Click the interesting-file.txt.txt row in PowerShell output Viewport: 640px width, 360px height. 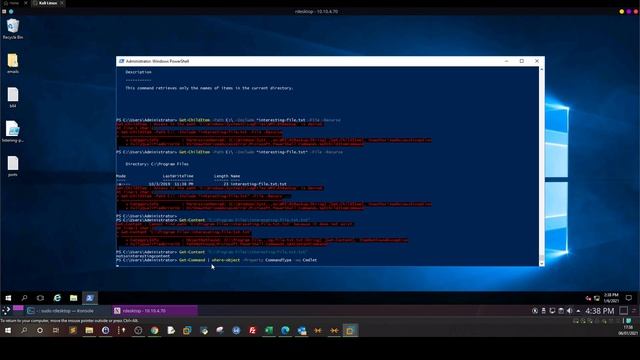(x=202, y=184)
